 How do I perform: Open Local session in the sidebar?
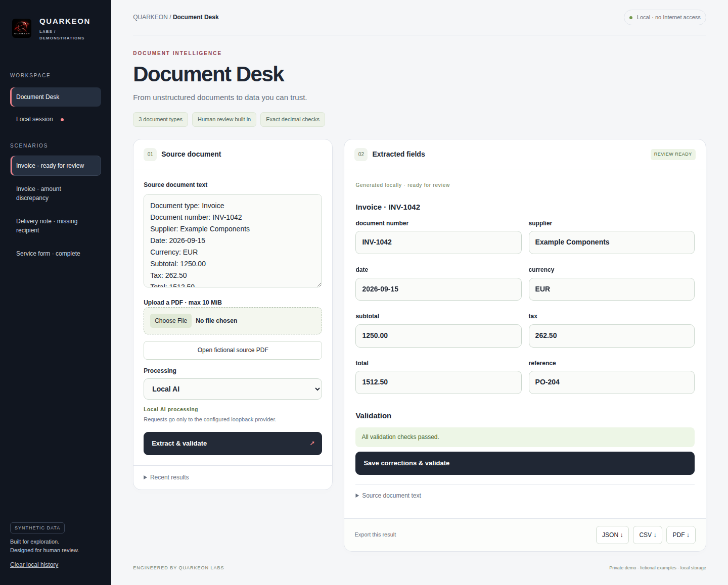[x=56, y=119]
